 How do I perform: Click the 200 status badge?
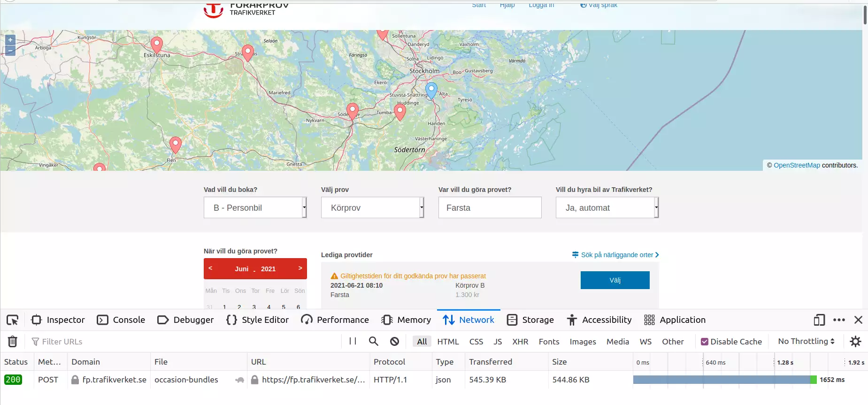click(x=13, y=380)
